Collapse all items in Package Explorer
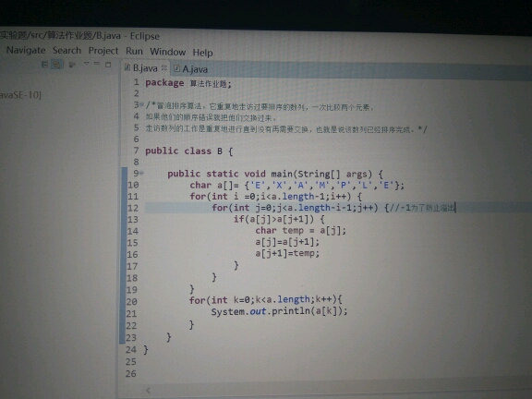The height and width of the screenshot is (399, 532). [x=44, y=64]
